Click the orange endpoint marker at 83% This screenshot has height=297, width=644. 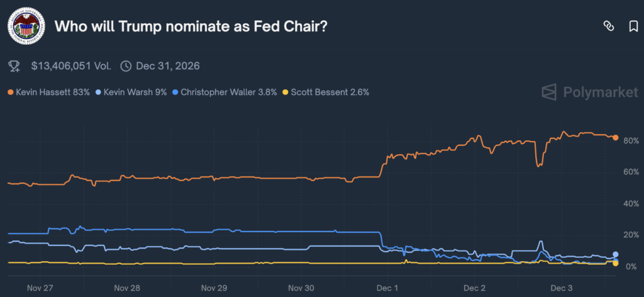(616, 137)
